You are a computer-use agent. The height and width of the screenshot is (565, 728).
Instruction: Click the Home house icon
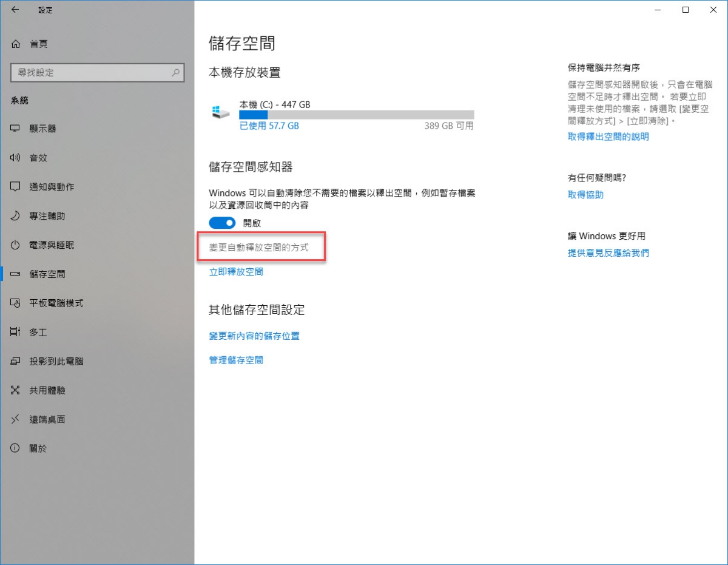(16, 44)
